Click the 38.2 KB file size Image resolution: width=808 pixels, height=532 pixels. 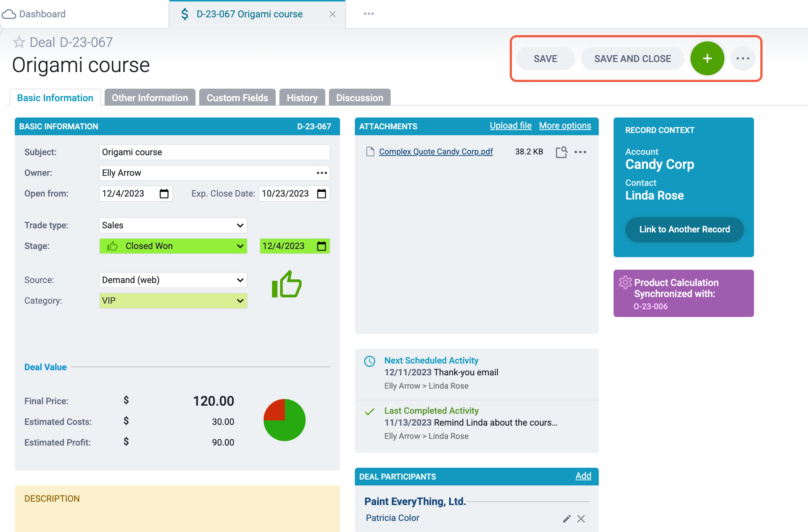(529, 152)
